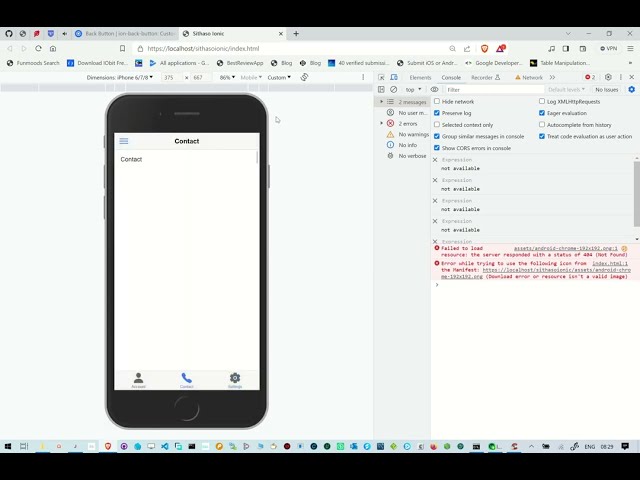Open the DevTools three-dot customize menu

[x=621, y=77]
